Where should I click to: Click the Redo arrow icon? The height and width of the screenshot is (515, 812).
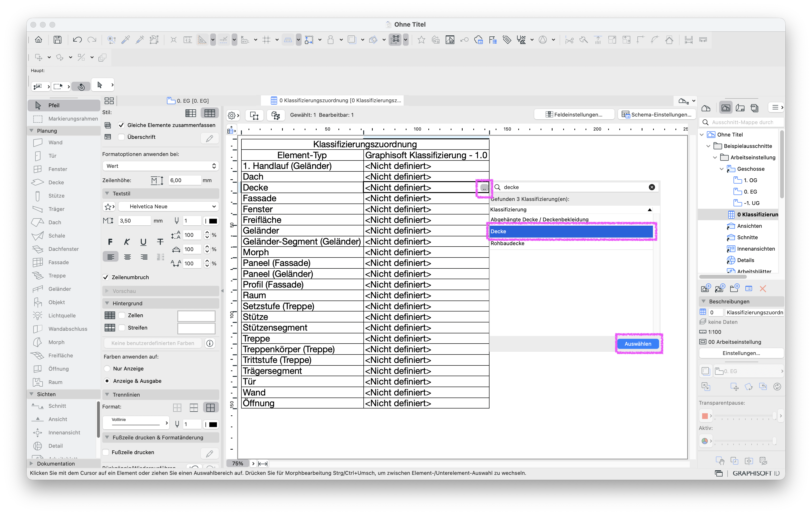tap(92, 40)
